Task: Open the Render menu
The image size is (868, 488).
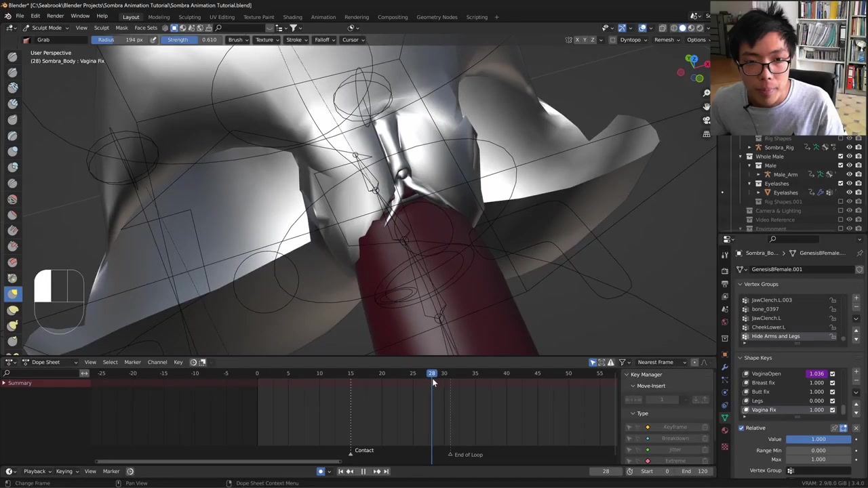Action: 55,16
